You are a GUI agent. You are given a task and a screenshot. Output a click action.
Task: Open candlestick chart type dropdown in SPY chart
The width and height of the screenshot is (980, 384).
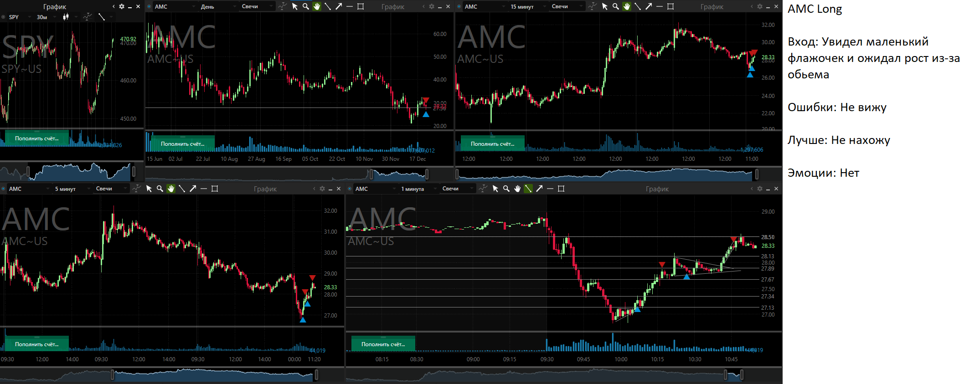pos(70,17)
